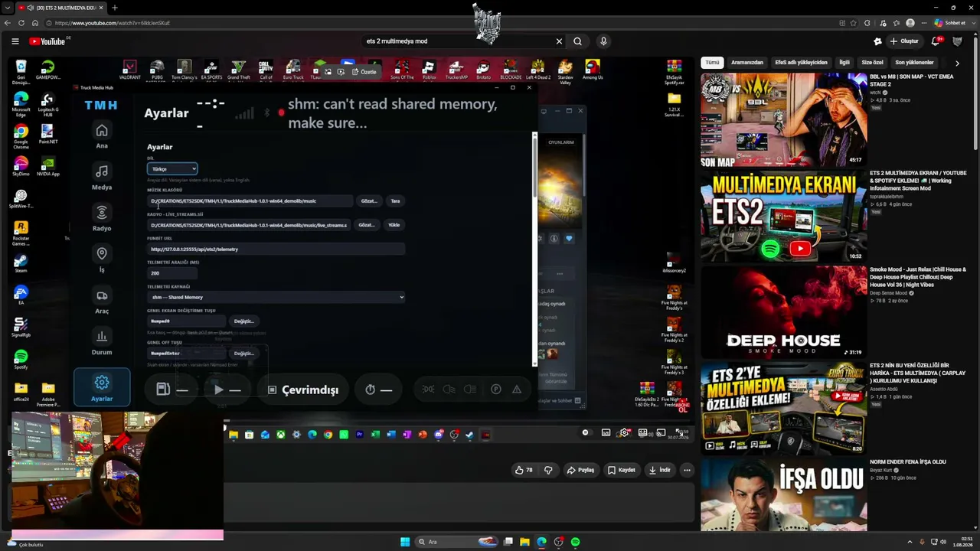Click the Çevrimdışı offline status pill
The height and width of the screenshot is (551, 980).
[x=302, y=390]
